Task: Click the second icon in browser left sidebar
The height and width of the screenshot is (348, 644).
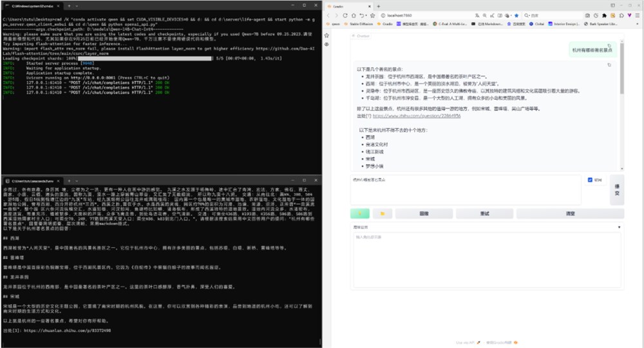Action: pyautogui.click(x=327, y=44)
